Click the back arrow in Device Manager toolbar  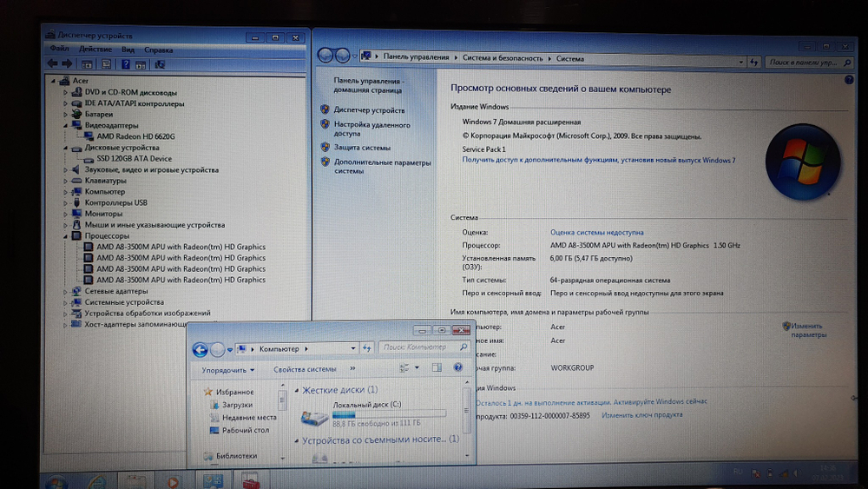pyautogui.click(x=53, y=63)
